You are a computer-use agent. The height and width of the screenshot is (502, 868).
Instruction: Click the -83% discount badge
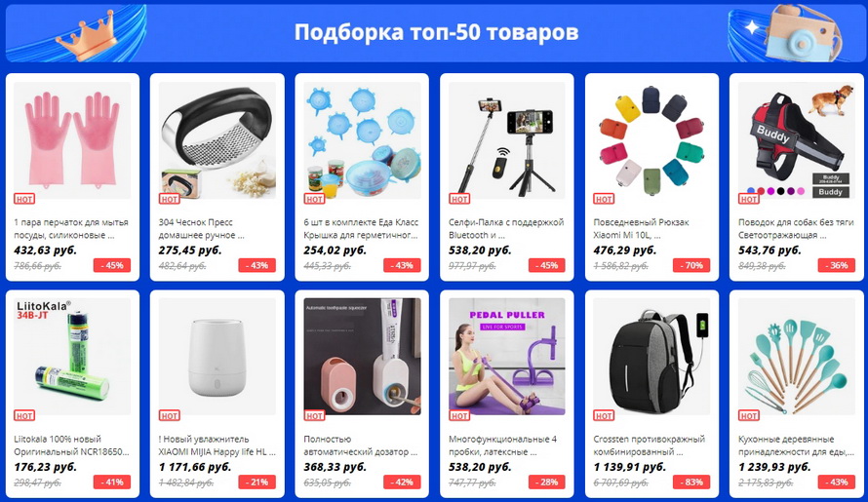691,483
